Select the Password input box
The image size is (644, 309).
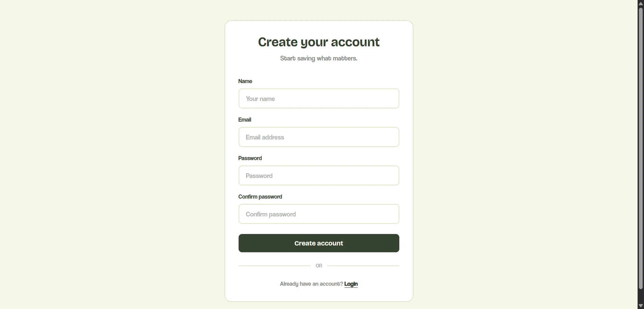tap(319, 175)
